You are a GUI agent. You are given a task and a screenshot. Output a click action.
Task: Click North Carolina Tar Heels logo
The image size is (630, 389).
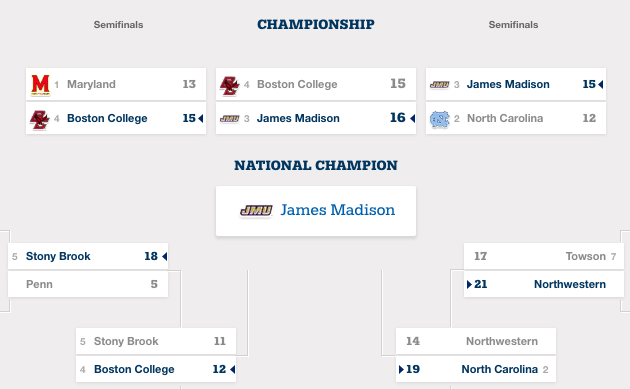(x=440, y=119)
